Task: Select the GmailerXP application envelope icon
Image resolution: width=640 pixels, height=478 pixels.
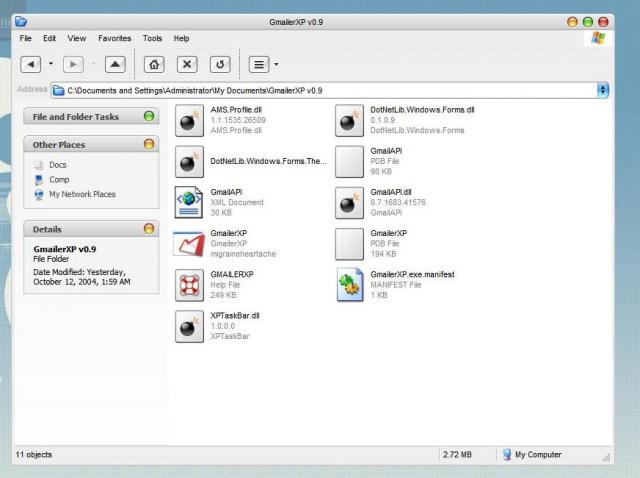Action: tap(189, 244)
